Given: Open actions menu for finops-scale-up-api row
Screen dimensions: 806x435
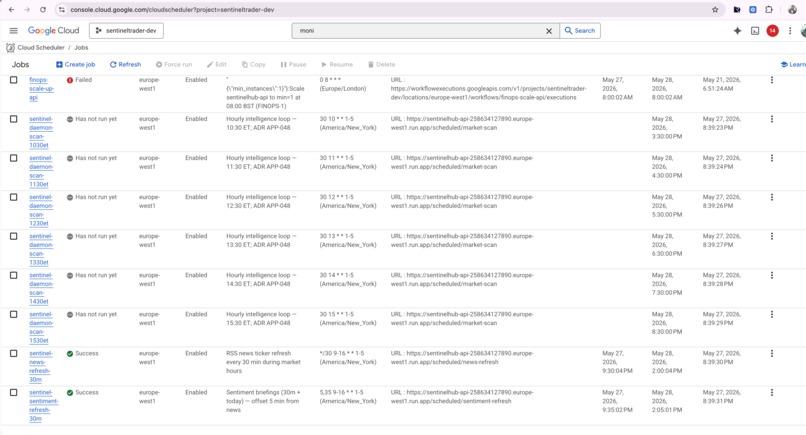Looking at the screenshot, I should [x=772, y=80].
